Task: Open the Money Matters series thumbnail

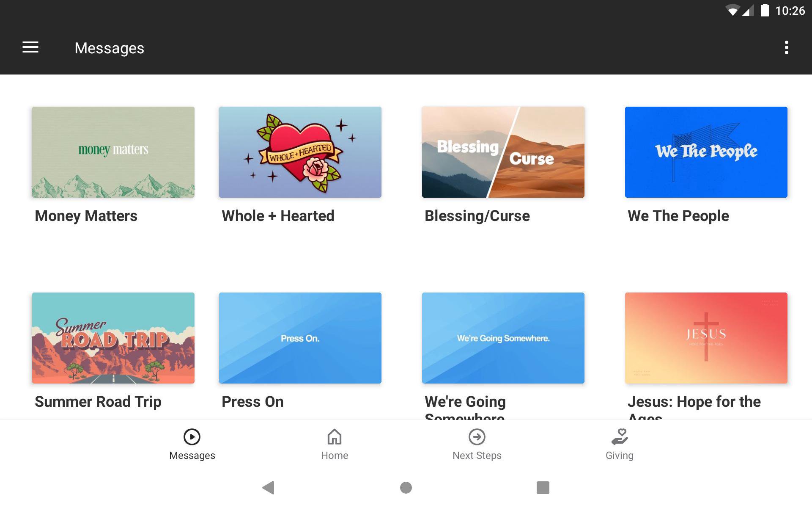Action: pos(113,152)
